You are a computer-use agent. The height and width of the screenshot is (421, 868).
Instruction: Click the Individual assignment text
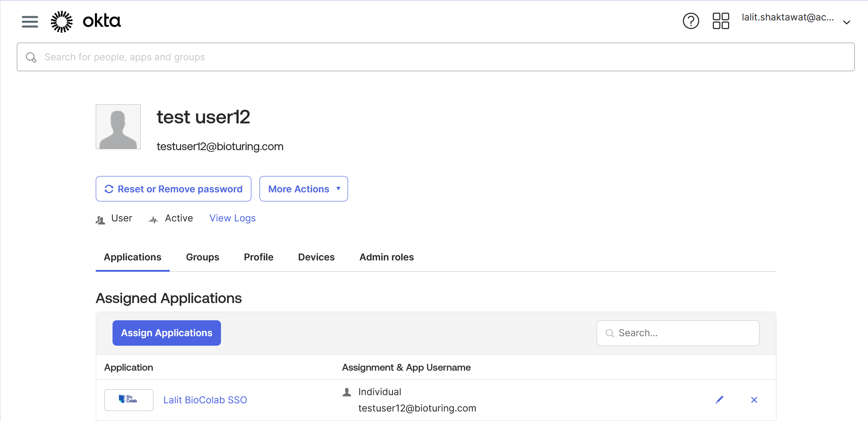tap(380, 392)
